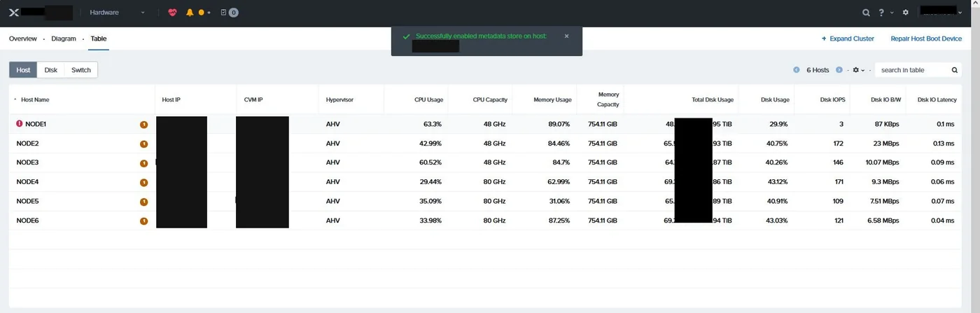980x313 pixels.
Task: Click the 89.07% memory usage cell
Action: point(559,124)
